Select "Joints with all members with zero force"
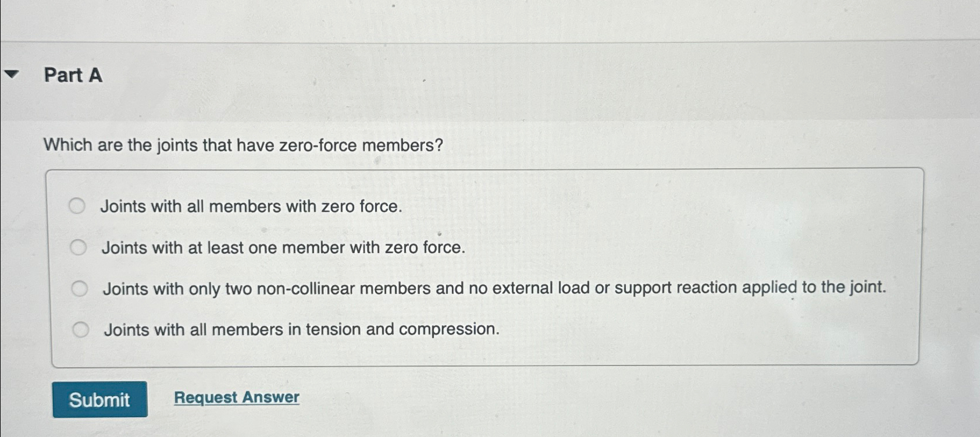This screenshot has width=980, height=437. click(79, 205)
